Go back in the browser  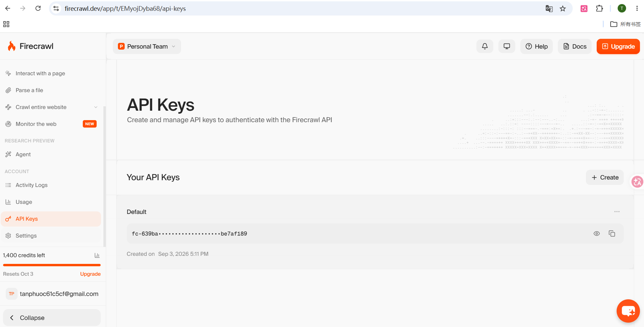click(8, 8)
